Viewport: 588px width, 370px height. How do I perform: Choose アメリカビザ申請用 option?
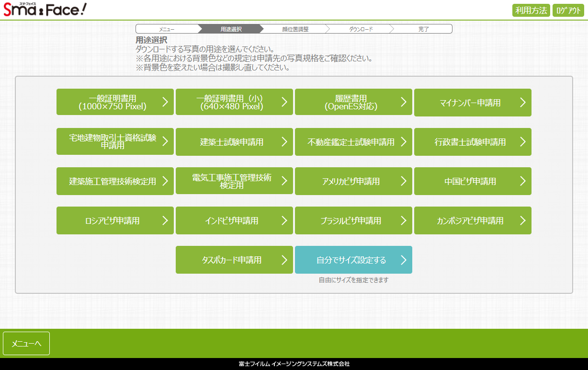[351, 181]
